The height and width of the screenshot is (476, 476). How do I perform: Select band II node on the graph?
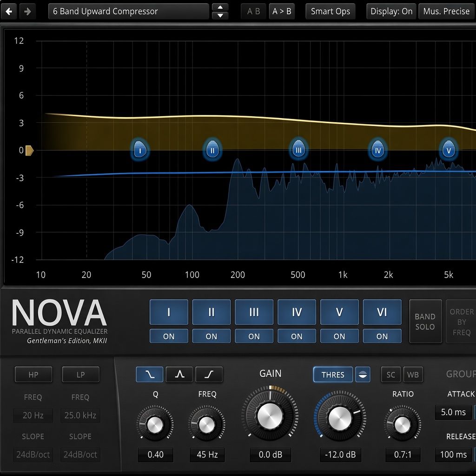click(x=212, y=149)
